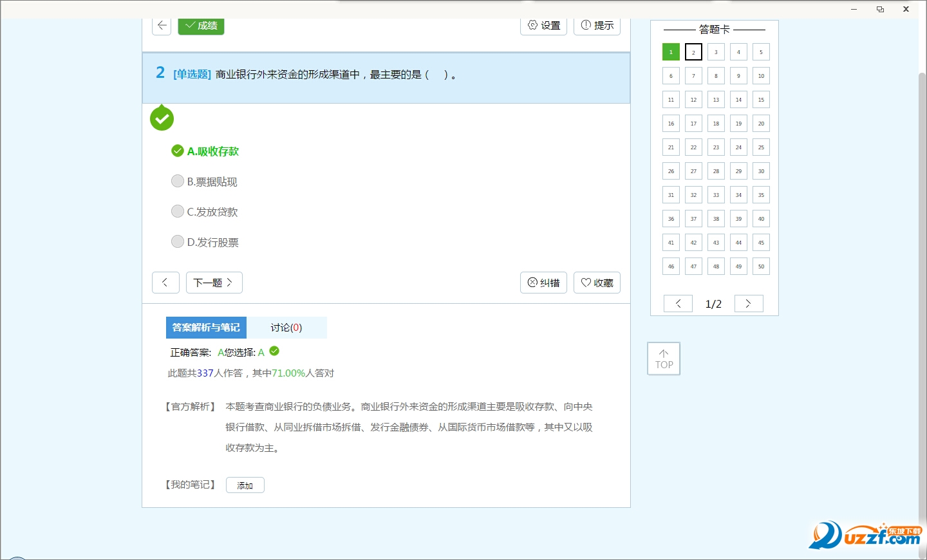The image size is (927, 560).
Task: Go back with the top arrow button
Action: pos(162,26)
